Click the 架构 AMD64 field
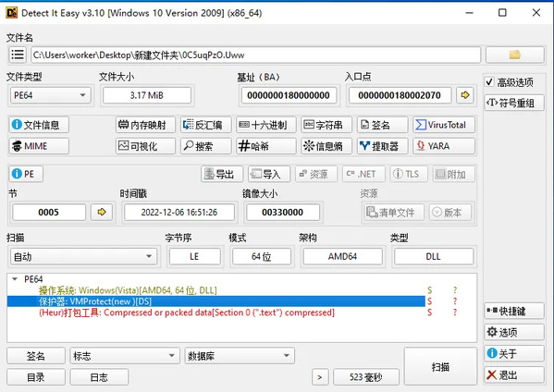Image resolution: width=554 pixels, height=392 pixels. tap(342, 256)
